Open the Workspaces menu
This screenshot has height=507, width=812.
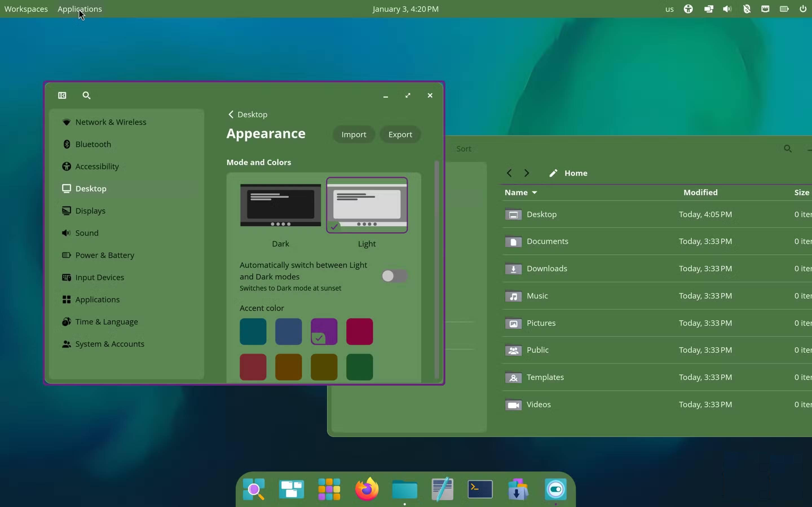(x=26, y=9)
